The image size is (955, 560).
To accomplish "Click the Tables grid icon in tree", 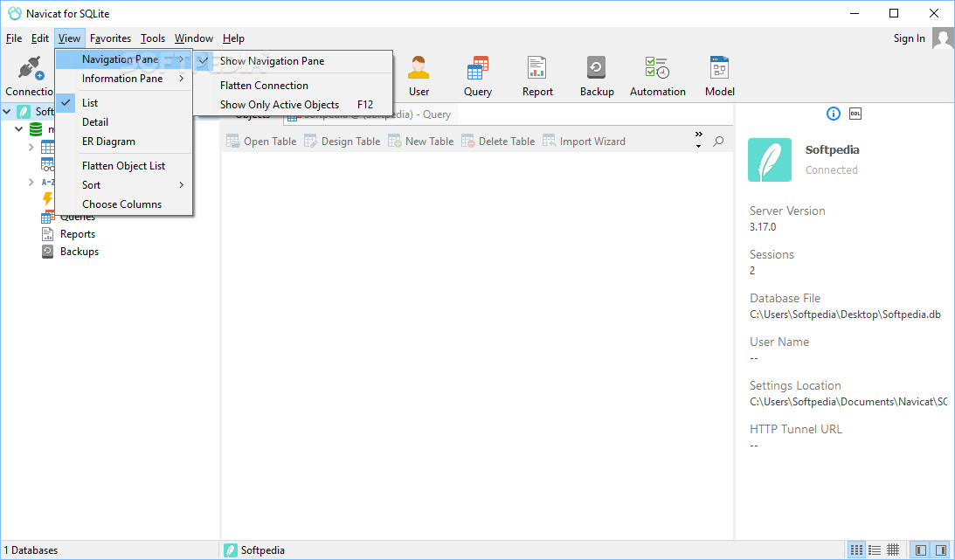I will click(x=47, y=147).
